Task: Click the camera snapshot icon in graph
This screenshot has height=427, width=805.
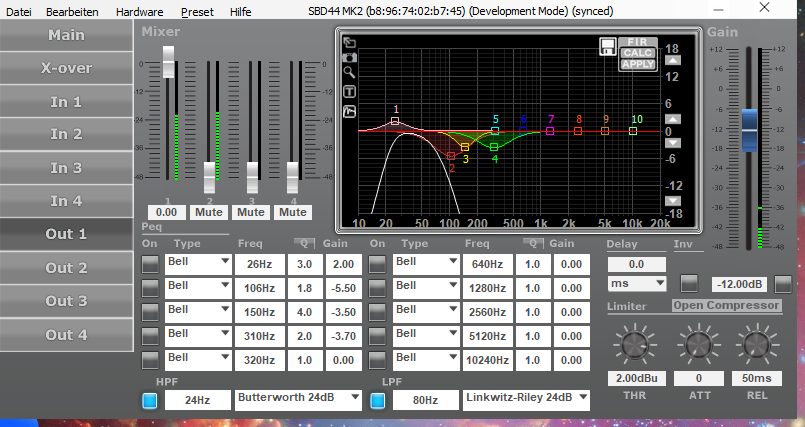Action: [x=350, y=58]
